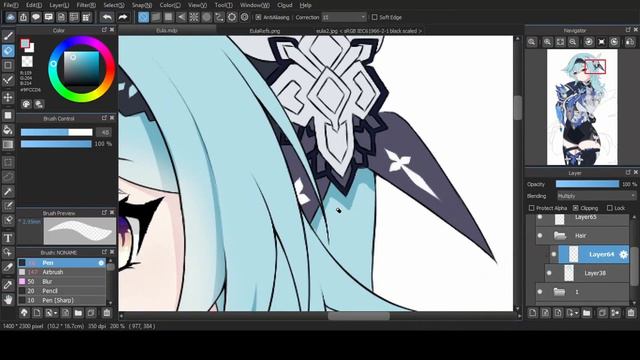640x360 pixels.
Task: Expand the folder named 1
Action: pos(560,292)
